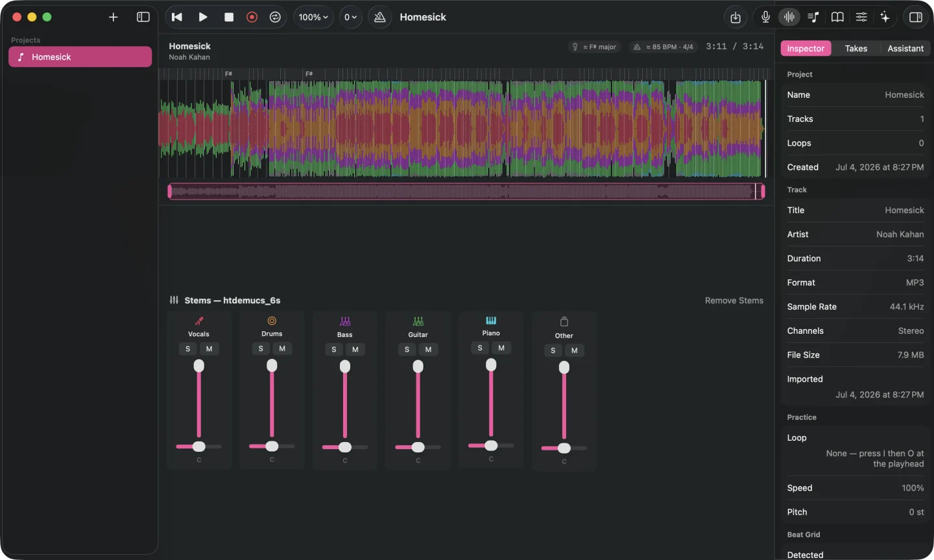Open the book icon in the toolbar
This screenshot has height=560, width=934.
837,17
